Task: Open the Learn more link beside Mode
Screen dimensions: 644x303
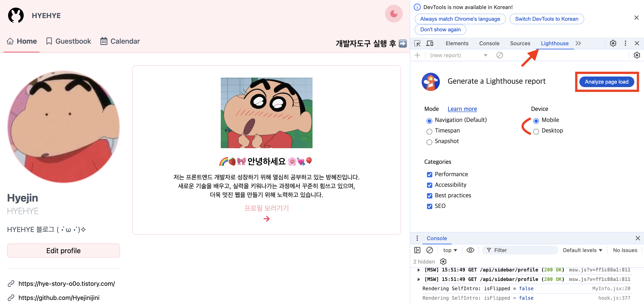Action: (462, 109)
